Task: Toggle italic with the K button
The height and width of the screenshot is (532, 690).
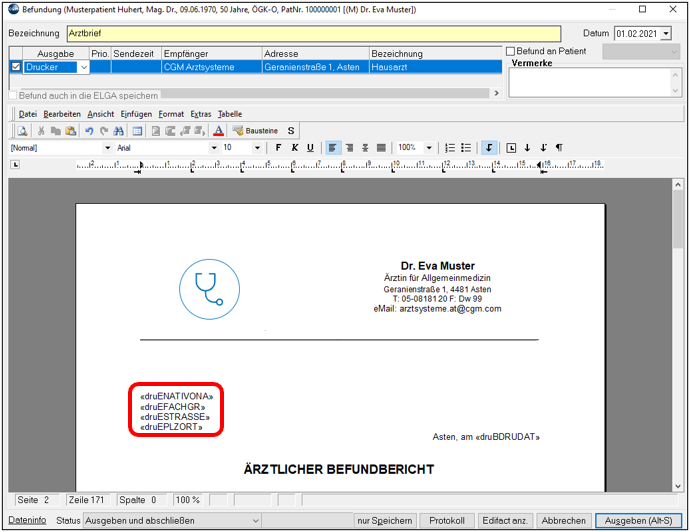Action: pos(294,148)
